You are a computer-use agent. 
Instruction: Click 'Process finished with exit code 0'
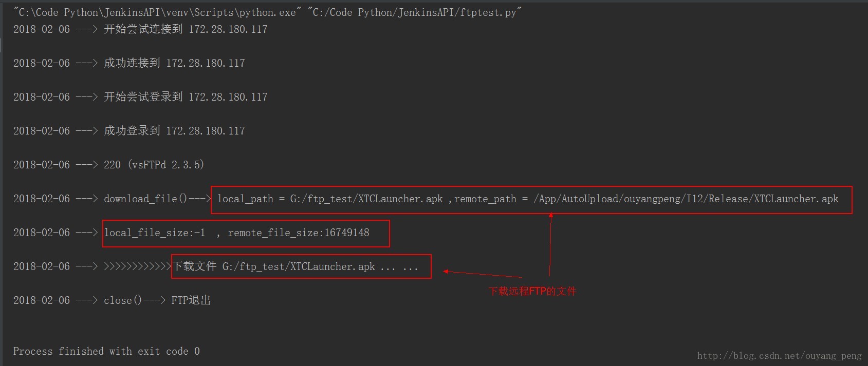pos(106,351)
